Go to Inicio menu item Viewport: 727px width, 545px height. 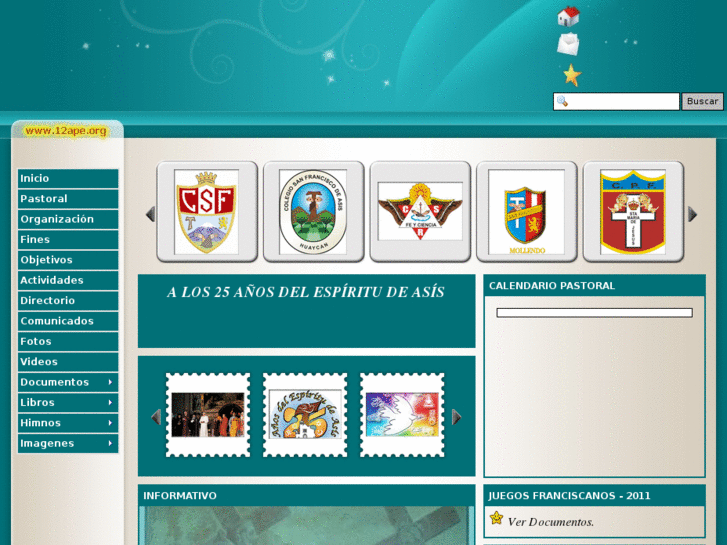[68, 179]
